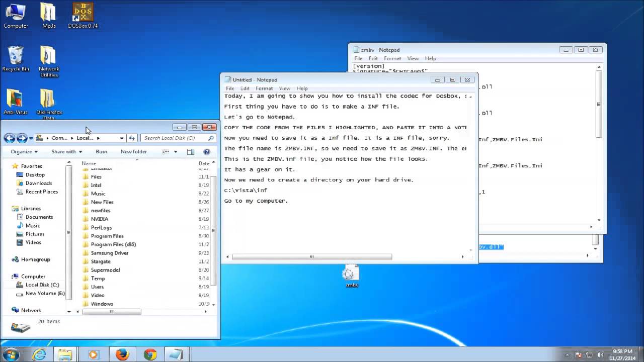Launch Google Chrome from taskbar

150,354
